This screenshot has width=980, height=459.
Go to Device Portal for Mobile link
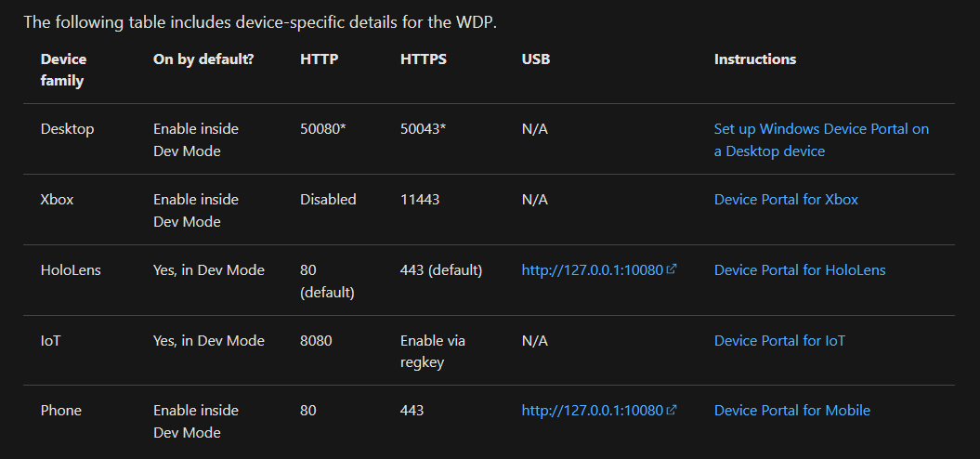coord(791,411)
